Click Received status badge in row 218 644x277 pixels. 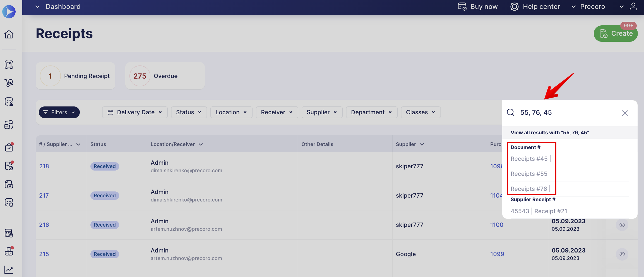point(105,166)
